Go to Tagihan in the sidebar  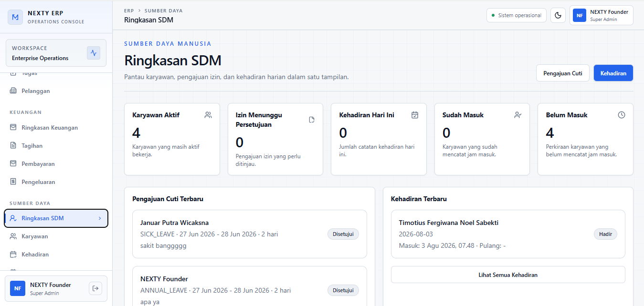[x=56, y=146]
